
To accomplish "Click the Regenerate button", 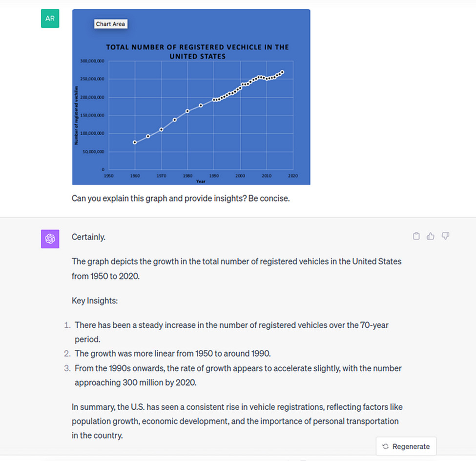I will (x=406, y=446).
